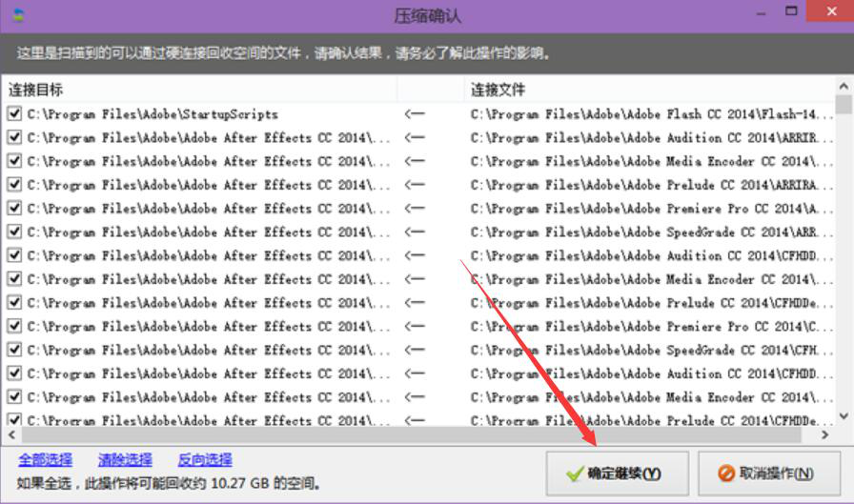The height and width of the screenshot is (504, 854).
Task: Select the Adobe Premiere Pro CC 2014\A file path
Action: [x=651, y=209]
